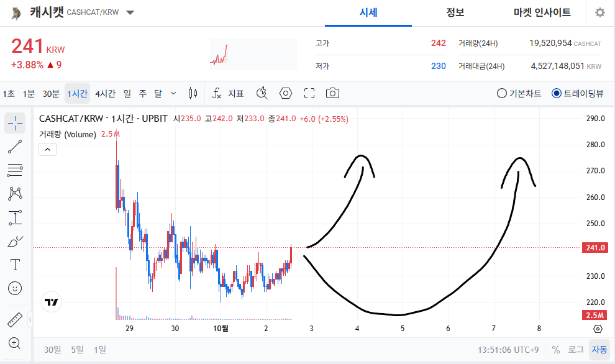Select the 주 (weekly) interval
615x364 pixels.
tap(143, 93)
